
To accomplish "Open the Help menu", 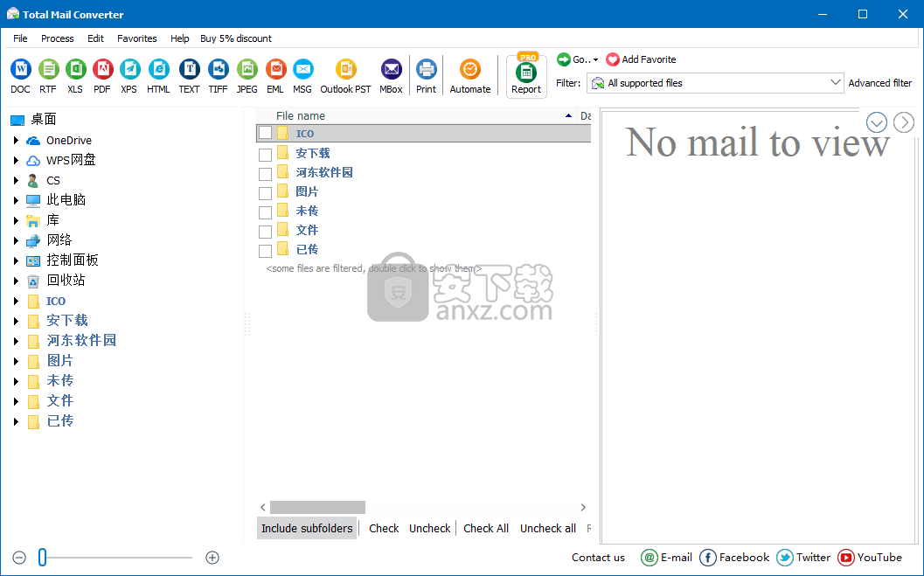I will point(180,38).
